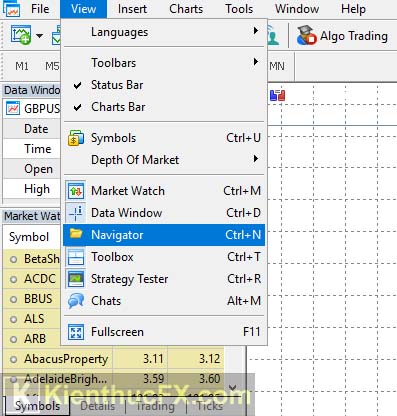Viewport: 397px width, 416px height.
Task: Select the M5 timeframe button
Action: [52, 66]
